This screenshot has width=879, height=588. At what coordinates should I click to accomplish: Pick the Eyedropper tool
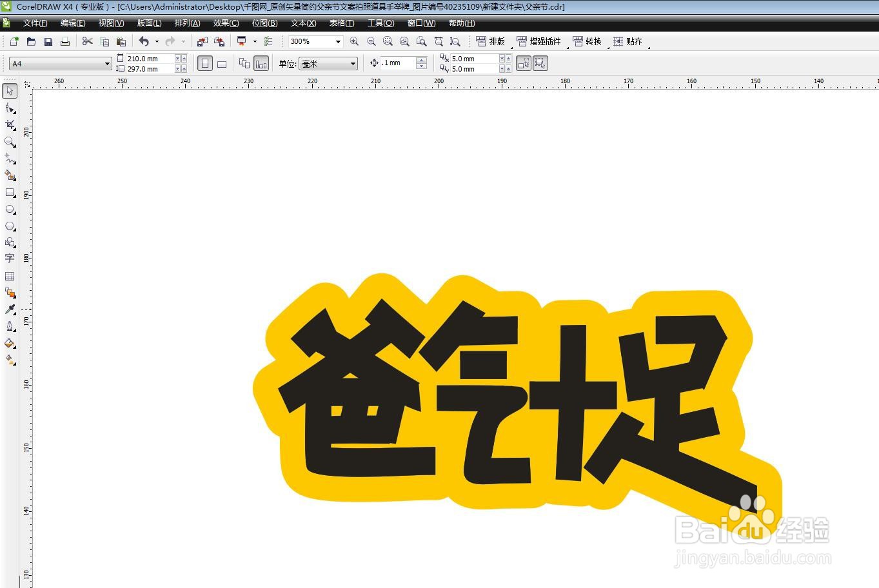pos(10,309)
